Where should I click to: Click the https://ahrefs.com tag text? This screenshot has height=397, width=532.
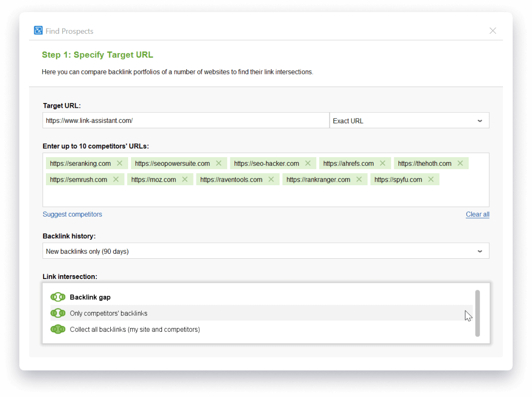348,163
